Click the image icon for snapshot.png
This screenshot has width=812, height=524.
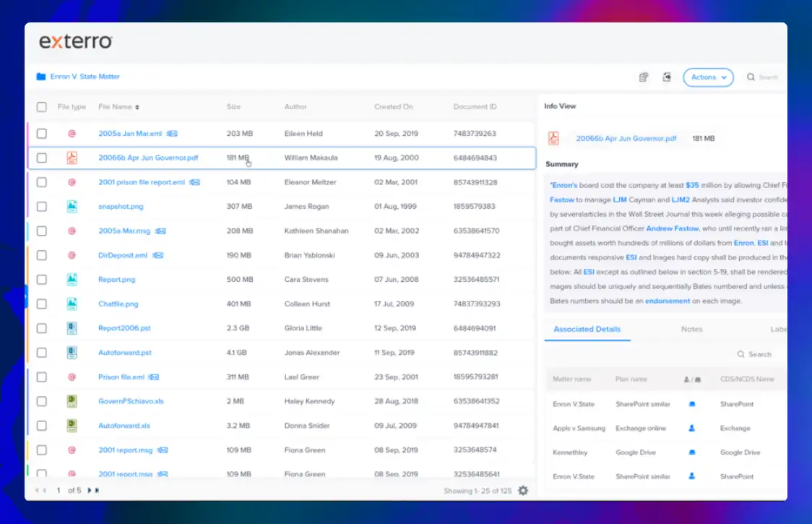click(x=72, y=206)
